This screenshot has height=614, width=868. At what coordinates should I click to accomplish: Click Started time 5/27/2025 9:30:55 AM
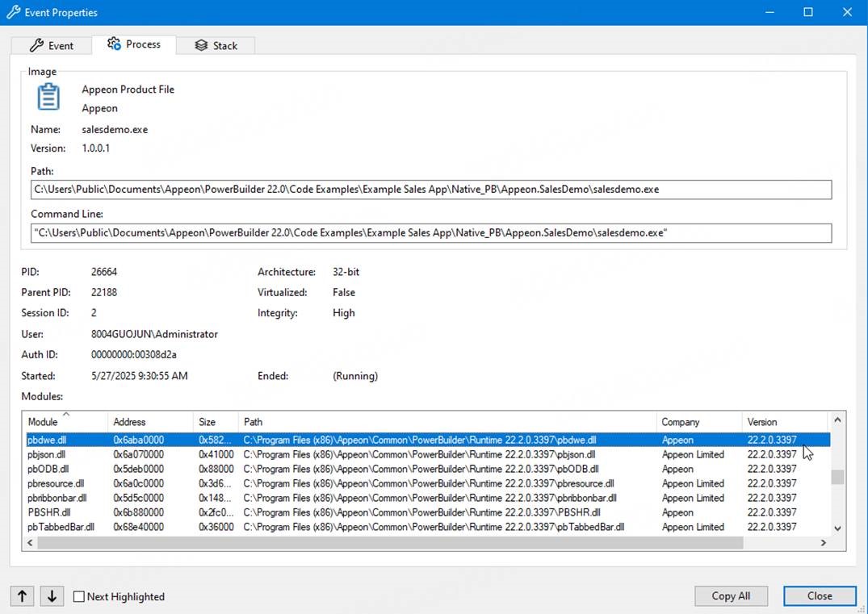pyautogui.click(x=140, y=376)
